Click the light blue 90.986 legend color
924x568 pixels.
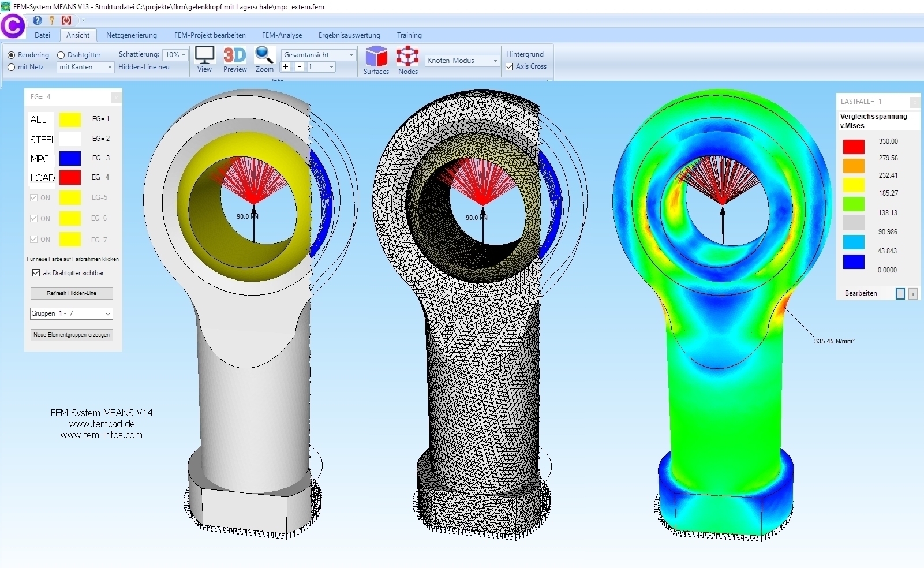pyautogui.click(x=854, y=242)
